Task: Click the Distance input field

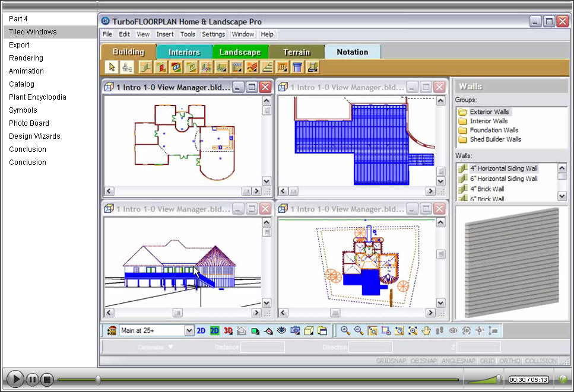Action: coord(262,347)
